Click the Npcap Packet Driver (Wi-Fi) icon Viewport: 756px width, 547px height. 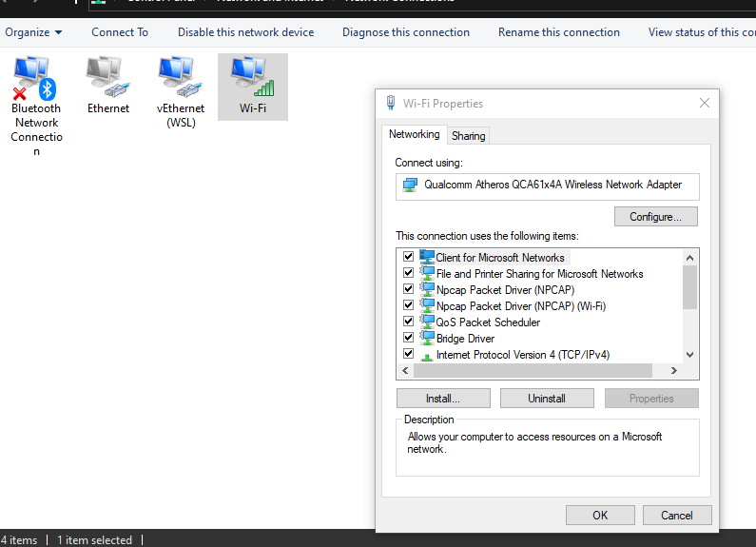427,305
